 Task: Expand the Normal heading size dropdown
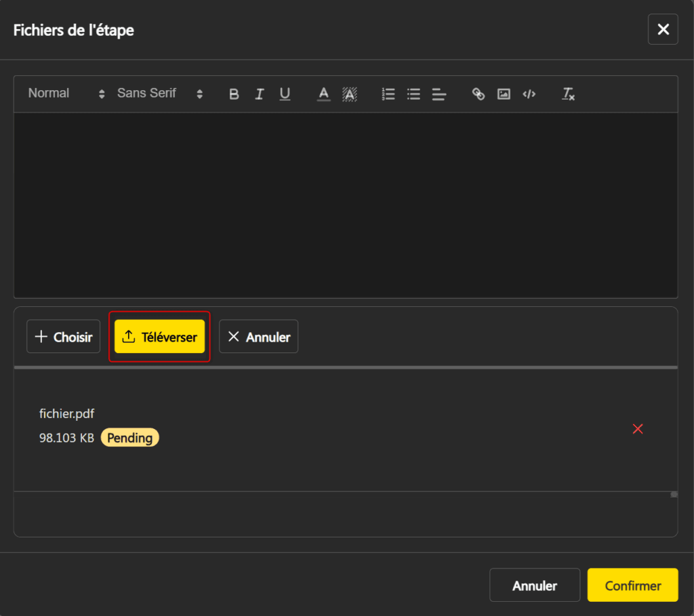(66, 94)
